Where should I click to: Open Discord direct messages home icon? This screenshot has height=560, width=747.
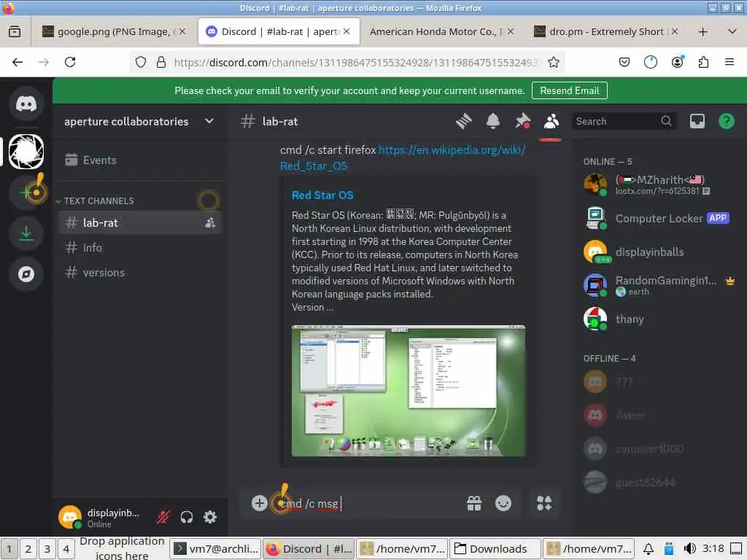[26, 104]
